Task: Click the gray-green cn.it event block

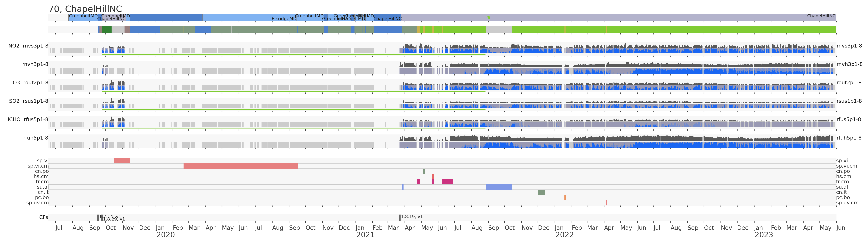Action: point(541,192)
